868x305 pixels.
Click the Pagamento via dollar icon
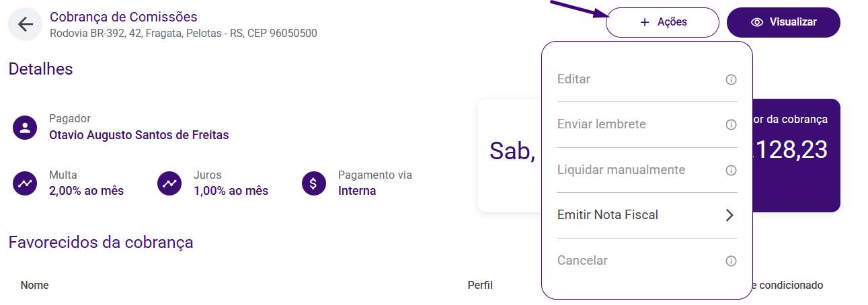(314, 183)
